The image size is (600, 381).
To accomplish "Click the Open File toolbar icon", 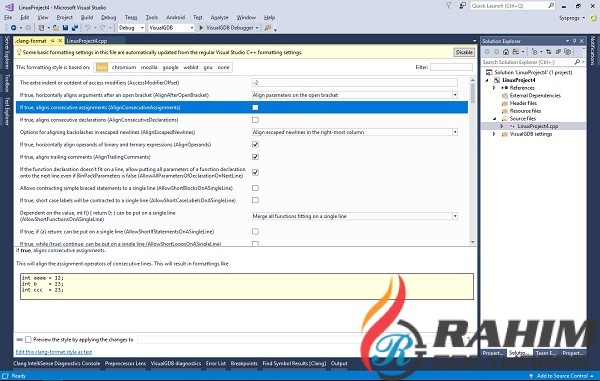I will (56, 28).
